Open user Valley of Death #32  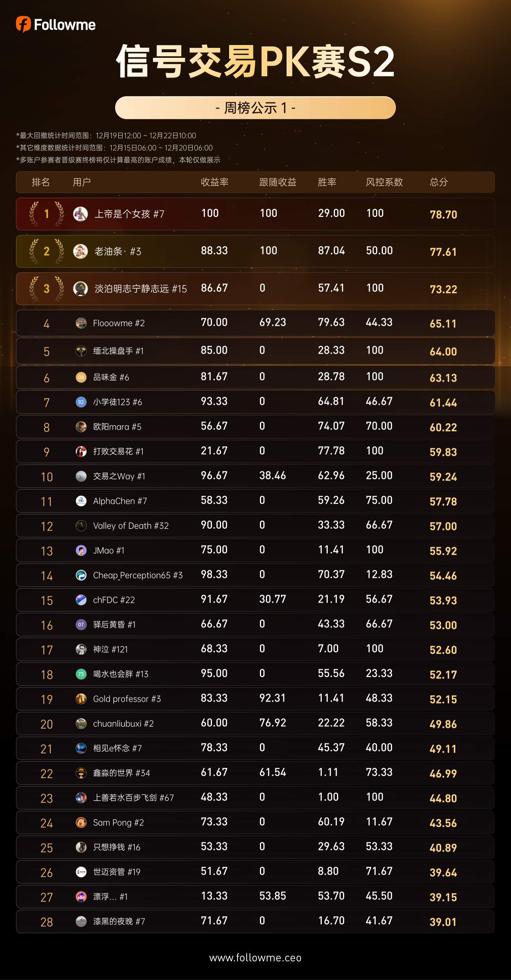pos(131,526)
